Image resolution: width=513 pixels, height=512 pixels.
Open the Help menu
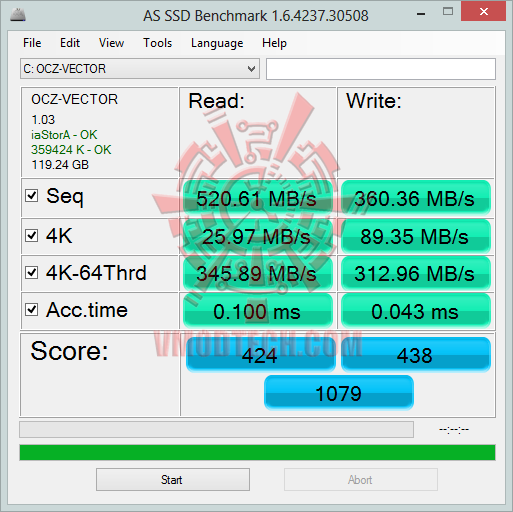pos(274,43)
